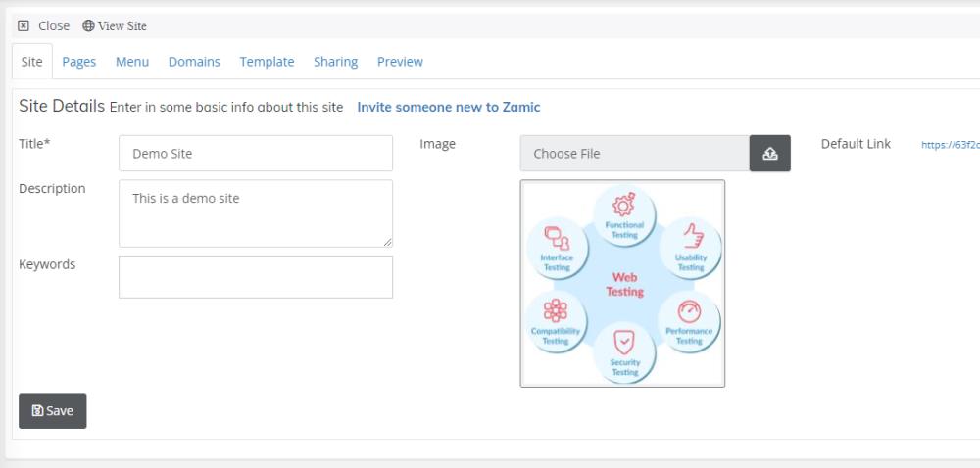Click the floppy disk icon on Save
This screenshot has width=980, height=468.
click(37, 411)
